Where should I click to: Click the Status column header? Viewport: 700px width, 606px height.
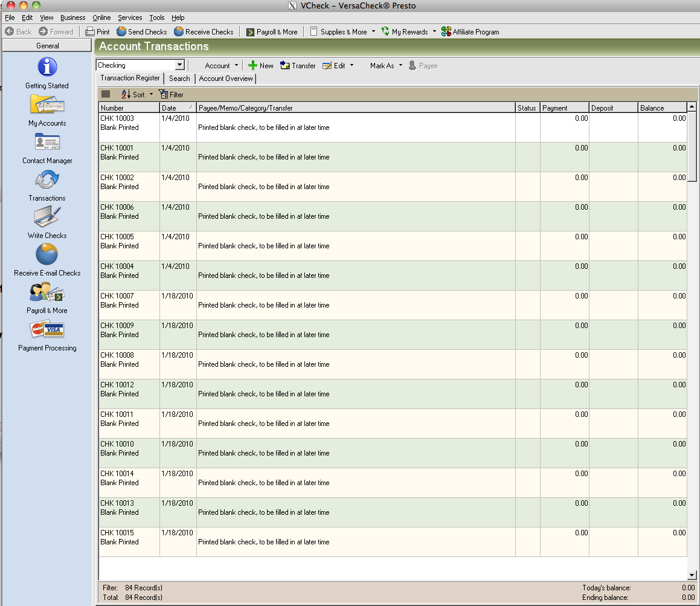coord(528,108)
